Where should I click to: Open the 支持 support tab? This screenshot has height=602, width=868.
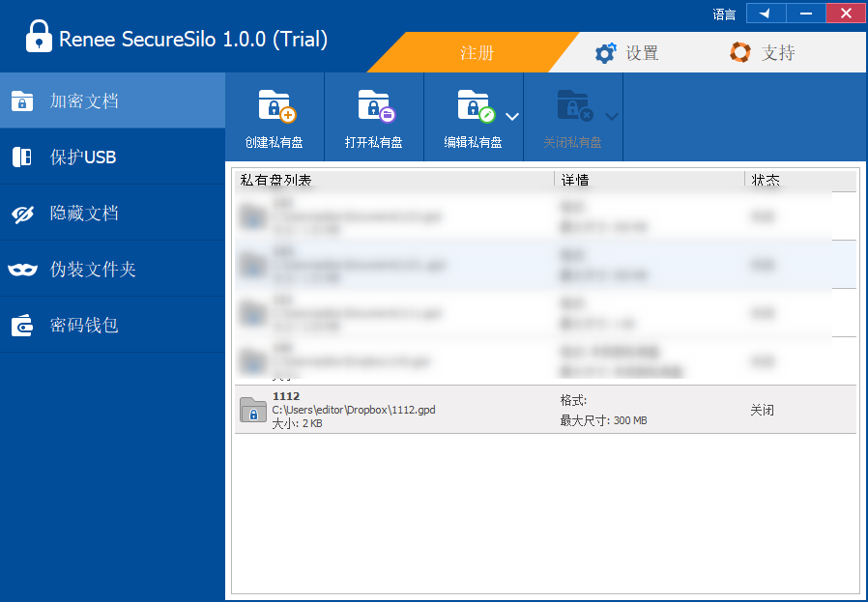pos(763,53)
